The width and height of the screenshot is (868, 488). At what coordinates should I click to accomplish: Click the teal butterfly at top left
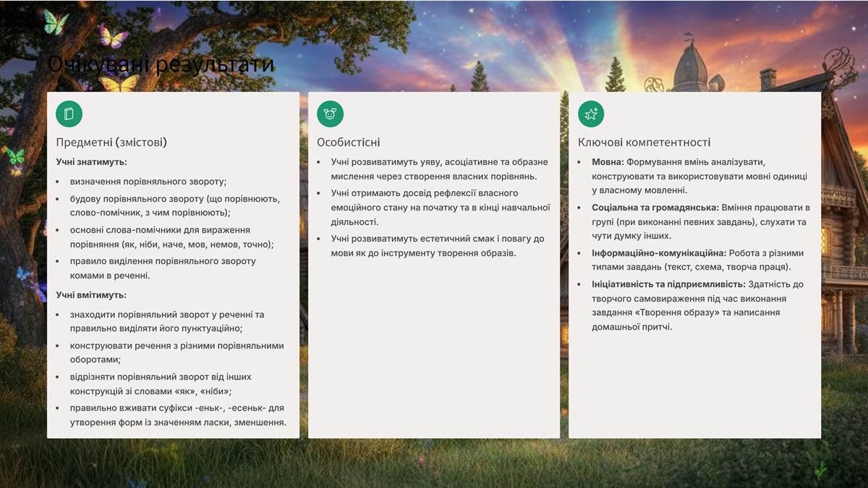54,21
